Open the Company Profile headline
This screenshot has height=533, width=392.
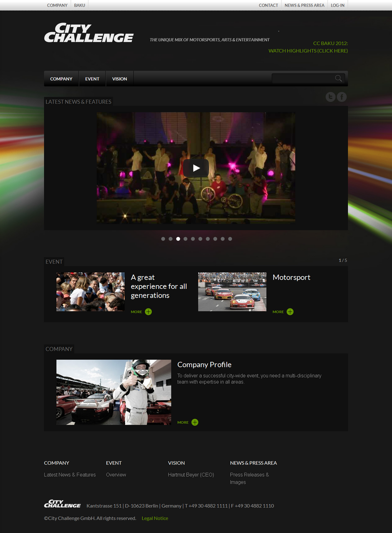tap(204, 365)
